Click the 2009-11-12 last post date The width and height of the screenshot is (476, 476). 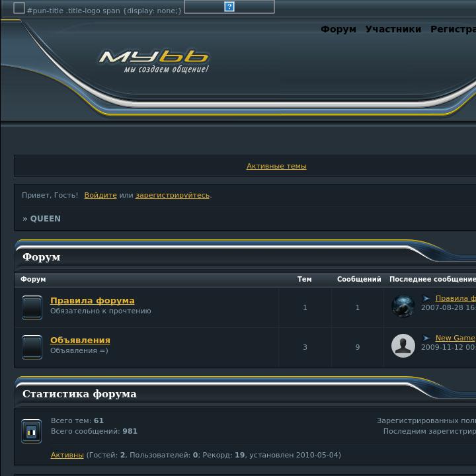[x=448, y=347]
